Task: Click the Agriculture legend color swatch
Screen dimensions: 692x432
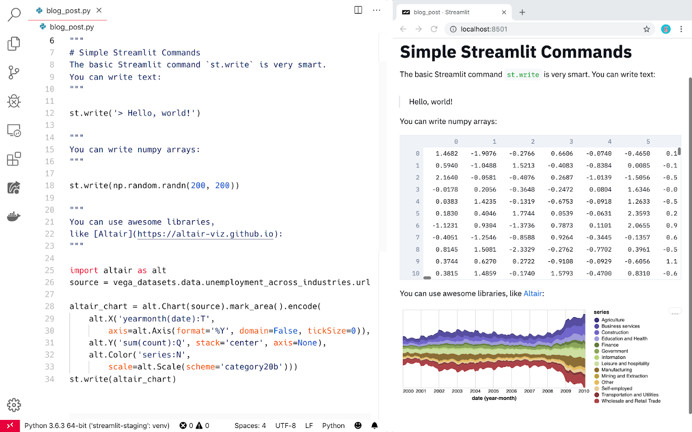Action: coord(597,320)
